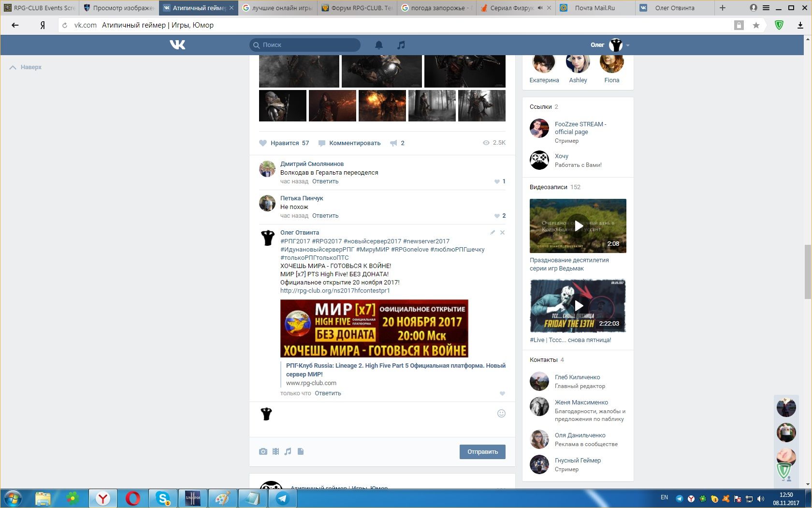The height and width of the screenshot is (508, 812).
Task: Open Skype from taskbar
Action: [x=163, y=498]
